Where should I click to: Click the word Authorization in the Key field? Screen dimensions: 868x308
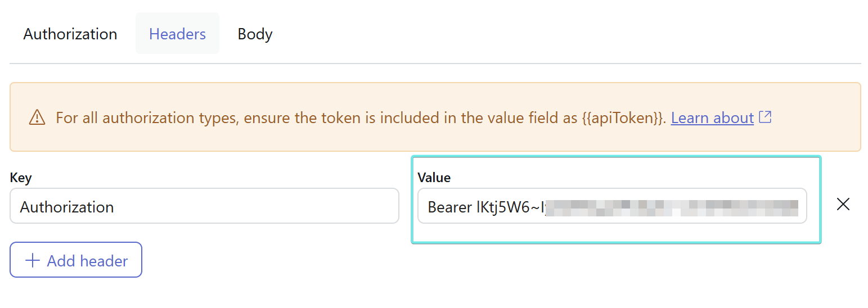point(67,207)
